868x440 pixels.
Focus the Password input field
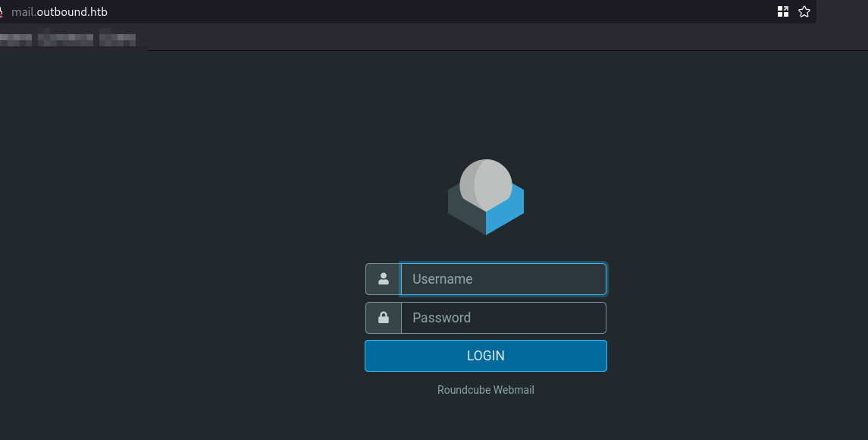point(503,318)
